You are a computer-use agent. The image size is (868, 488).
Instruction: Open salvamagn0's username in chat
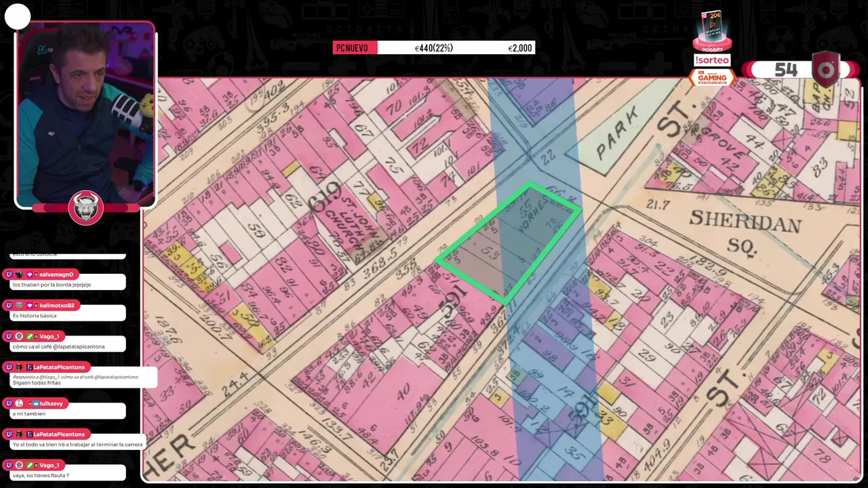click(x=56, y=274)
